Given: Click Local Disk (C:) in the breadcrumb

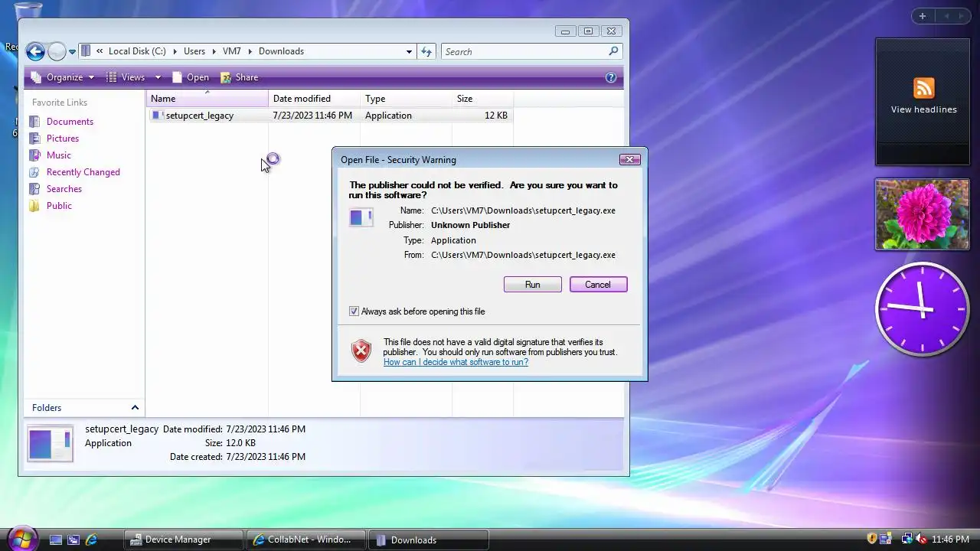Looking at the screenshot, I should pos(137,51).
